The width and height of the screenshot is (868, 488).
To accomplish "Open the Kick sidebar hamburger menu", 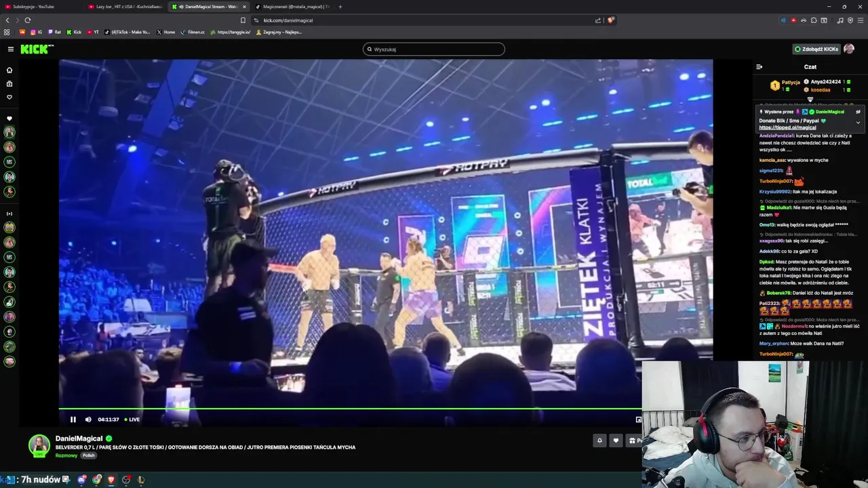I will (10, 49).
